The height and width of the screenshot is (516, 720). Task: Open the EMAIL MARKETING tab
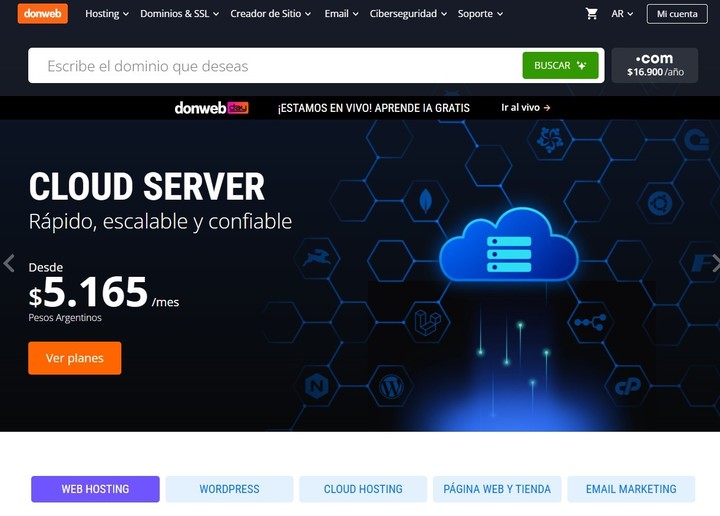[631, 489]
